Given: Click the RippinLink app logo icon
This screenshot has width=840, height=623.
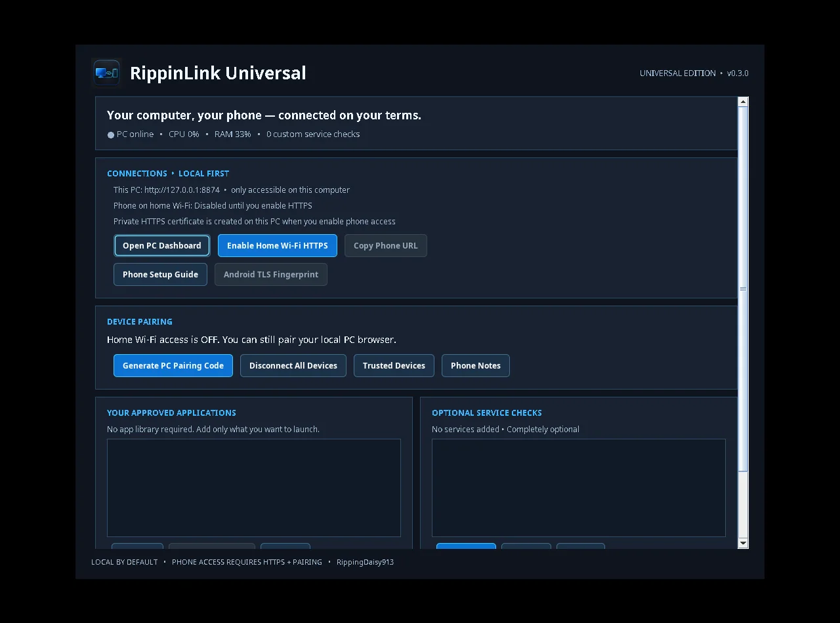Looking at the screenshot, I should point(106,73).
